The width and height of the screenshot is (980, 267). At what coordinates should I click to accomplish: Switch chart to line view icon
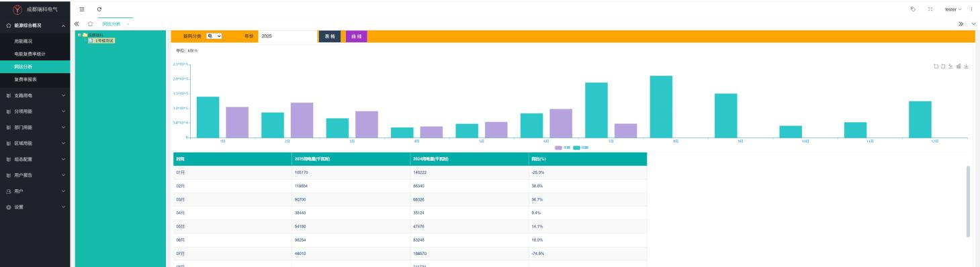coord(950,66)
